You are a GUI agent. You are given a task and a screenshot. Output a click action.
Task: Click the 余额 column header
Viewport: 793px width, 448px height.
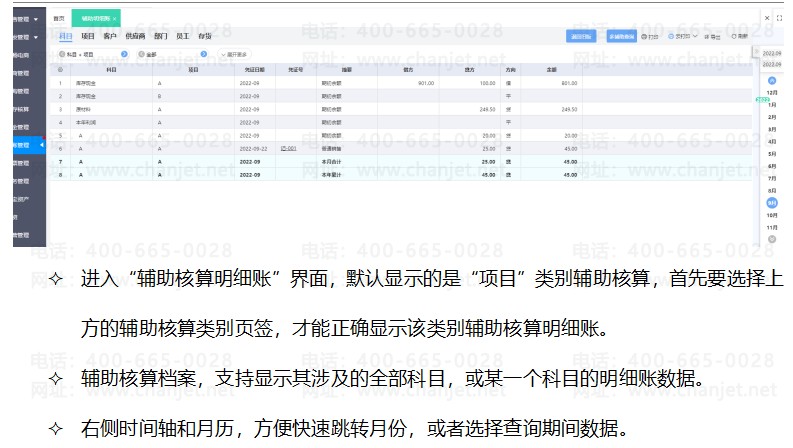(551, 70)
